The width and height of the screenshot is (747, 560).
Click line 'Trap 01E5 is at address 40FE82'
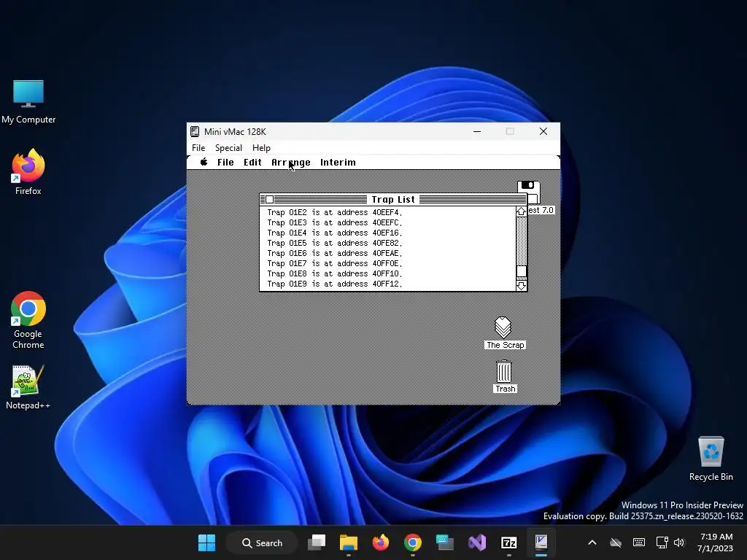[x=334, y=243]
